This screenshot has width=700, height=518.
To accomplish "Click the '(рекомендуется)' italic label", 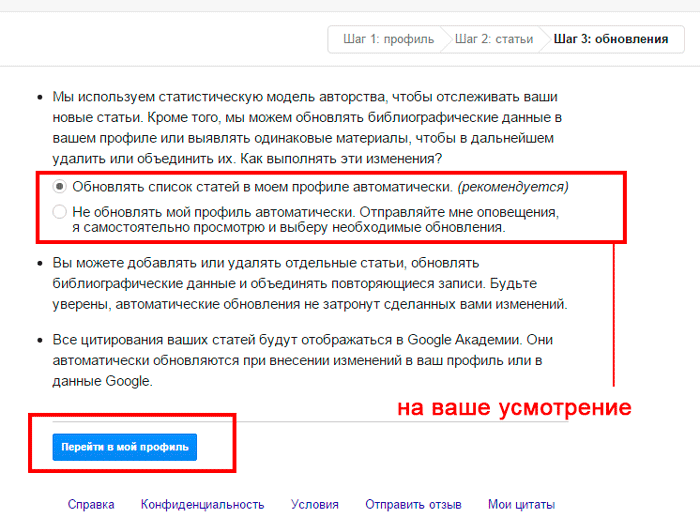I will 512,187.
